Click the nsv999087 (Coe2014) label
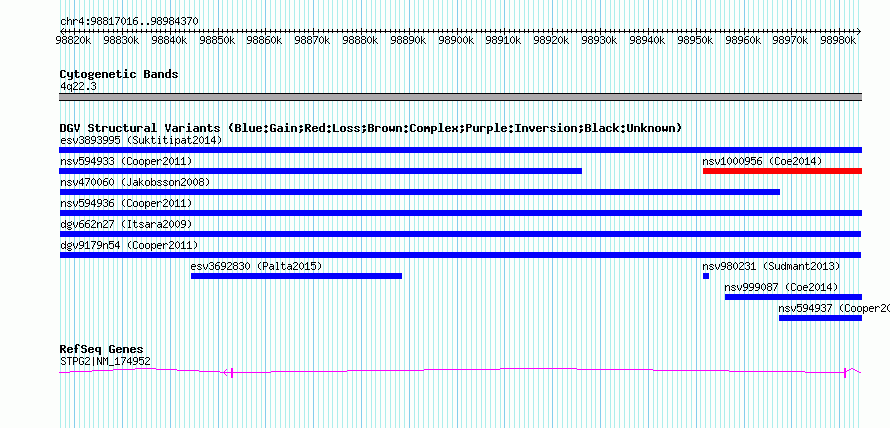The width and height of the screenshot is (890, 428). pos(781,287)
